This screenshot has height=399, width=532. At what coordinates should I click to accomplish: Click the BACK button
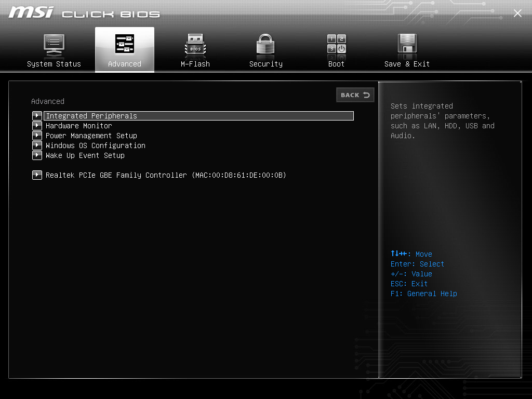click(355, 95)
